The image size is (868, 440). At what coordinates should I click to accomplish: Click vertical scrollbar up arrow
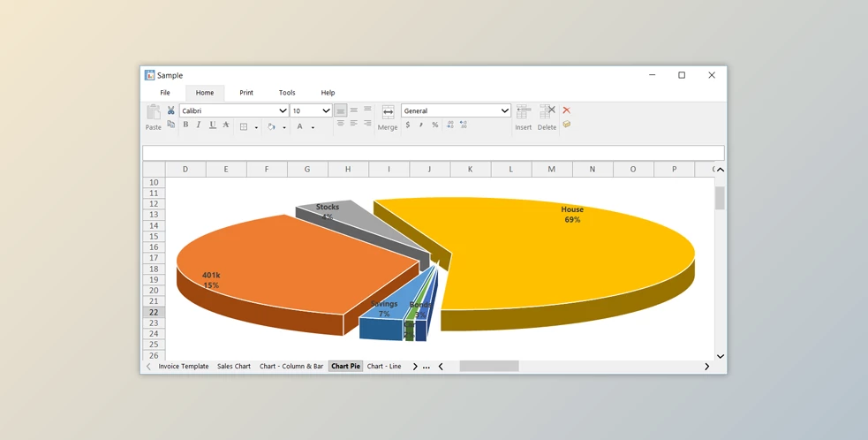[x=721, y=170]
